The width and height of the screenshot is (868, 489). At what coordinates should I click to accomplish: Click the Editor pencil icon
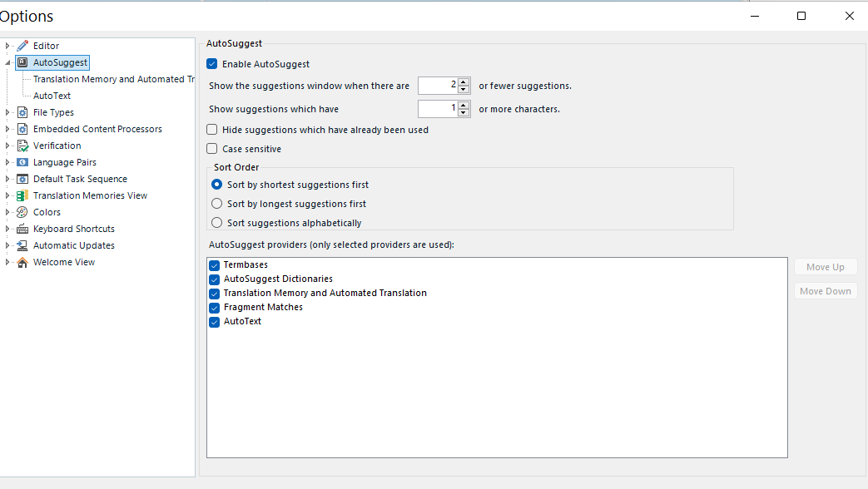click(22, 46)
